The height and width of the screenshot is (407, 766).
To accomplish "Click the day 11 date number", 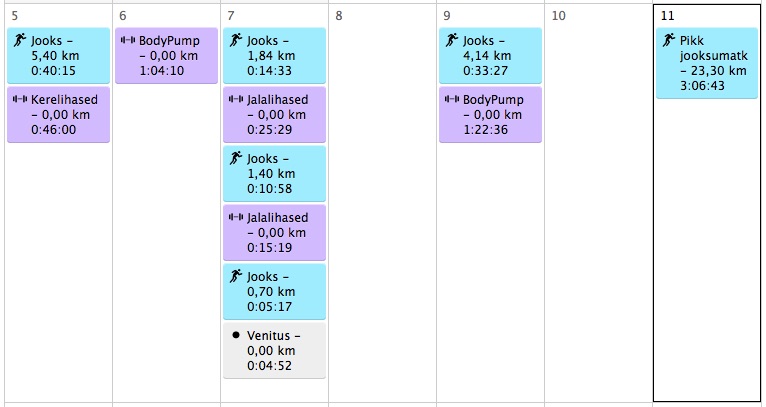I will coord(667,16).
